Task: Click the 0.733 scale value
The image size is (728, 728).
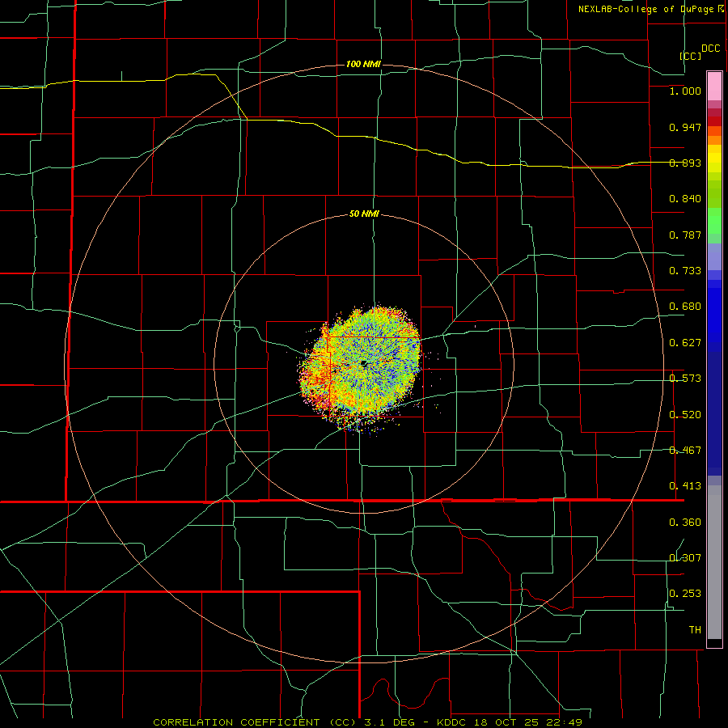Action: click(685, 271)
